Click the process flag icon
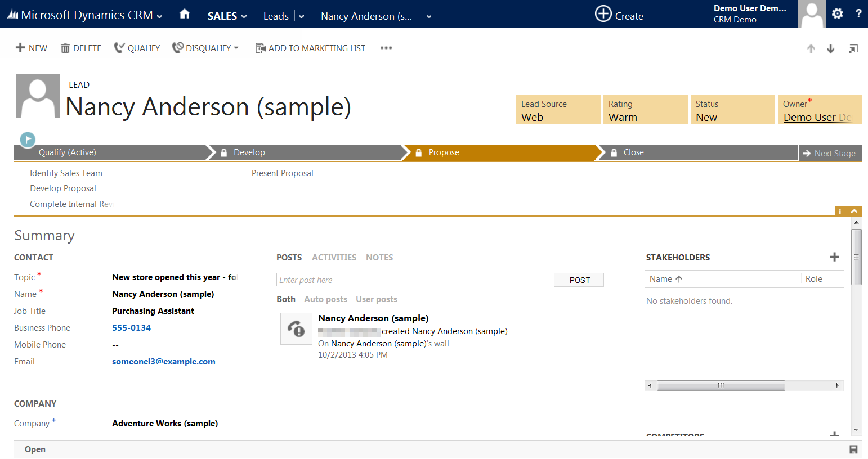This screenshot has width=868, height=459. click(x=28, y=139)
